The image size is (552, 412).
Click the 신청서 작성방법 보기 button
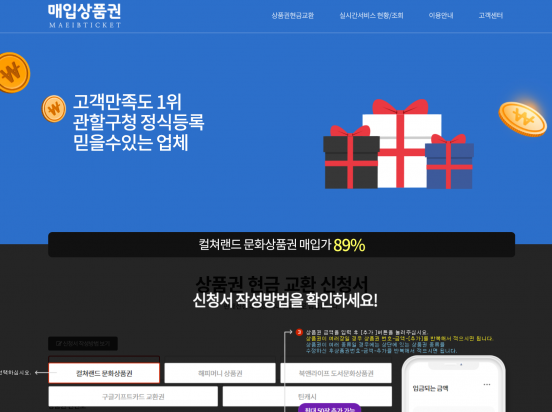pyautogui.click(x=83, y=344)
